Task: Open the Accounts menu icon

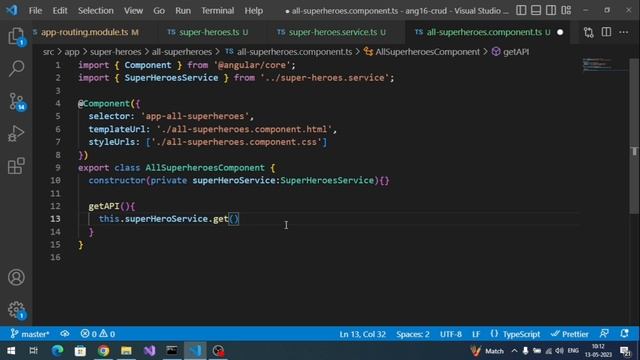Action: 16,278
